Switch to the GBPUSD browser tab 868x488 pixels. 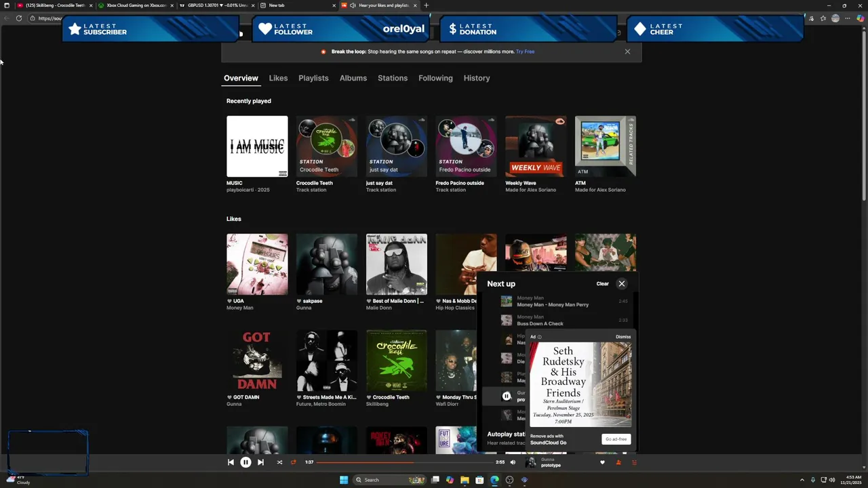217,5
